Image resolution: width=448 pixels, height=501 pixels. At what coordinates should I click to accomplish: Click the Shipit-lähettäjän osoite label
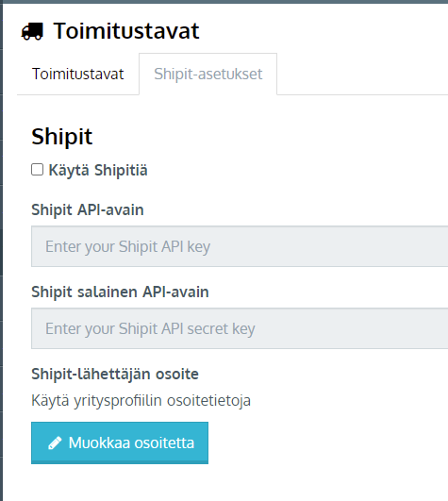pos(115,375)
